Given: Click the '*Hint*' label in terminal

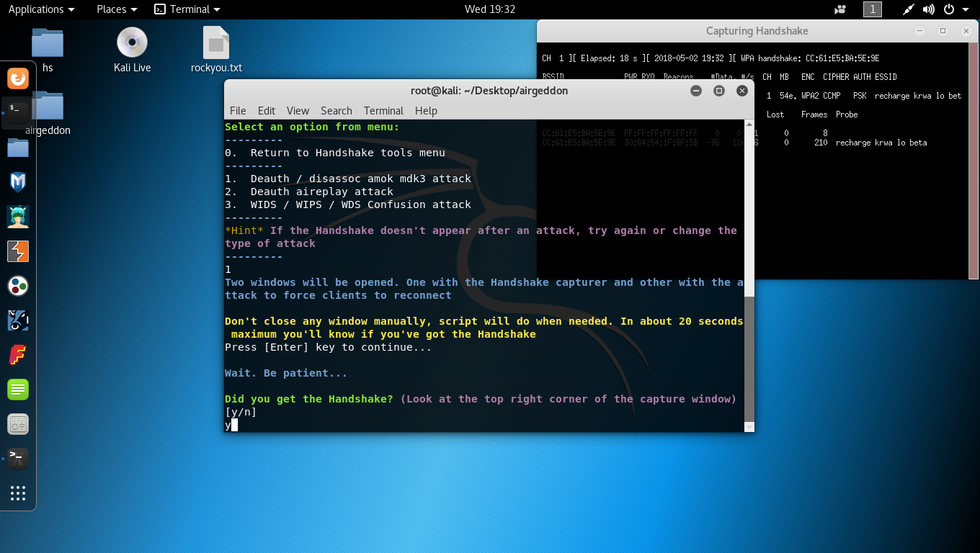Looking at the screenshot, I should click(244, 230).
